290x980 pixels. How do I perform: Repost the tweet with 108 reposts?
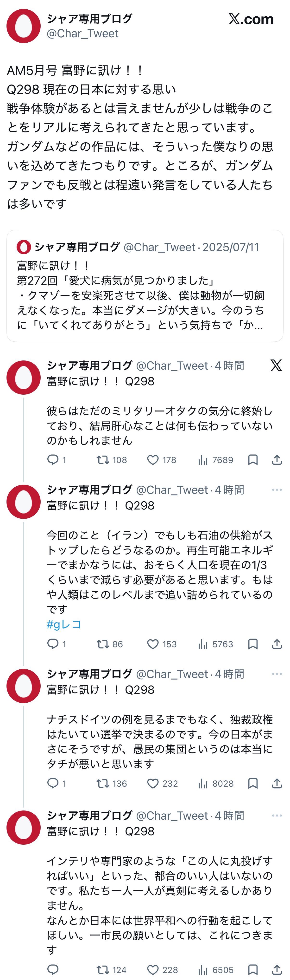[103, 460]
